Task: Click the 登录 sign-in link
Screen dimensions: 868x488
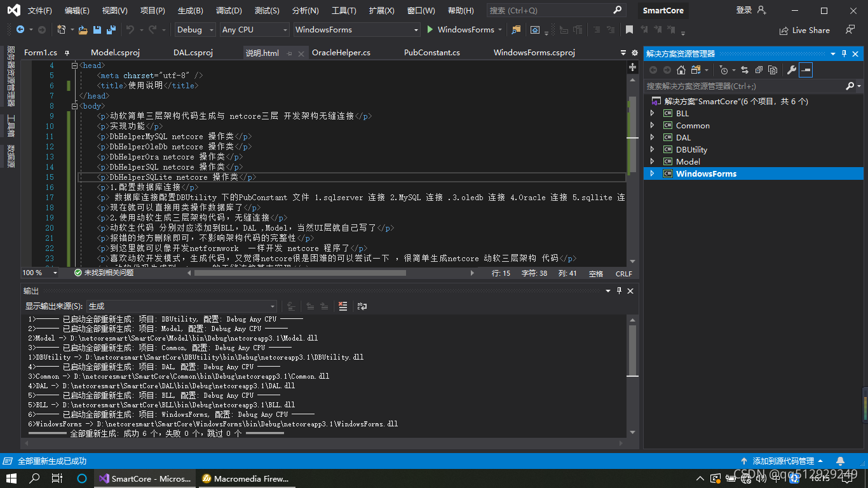Action: point(744,10)
